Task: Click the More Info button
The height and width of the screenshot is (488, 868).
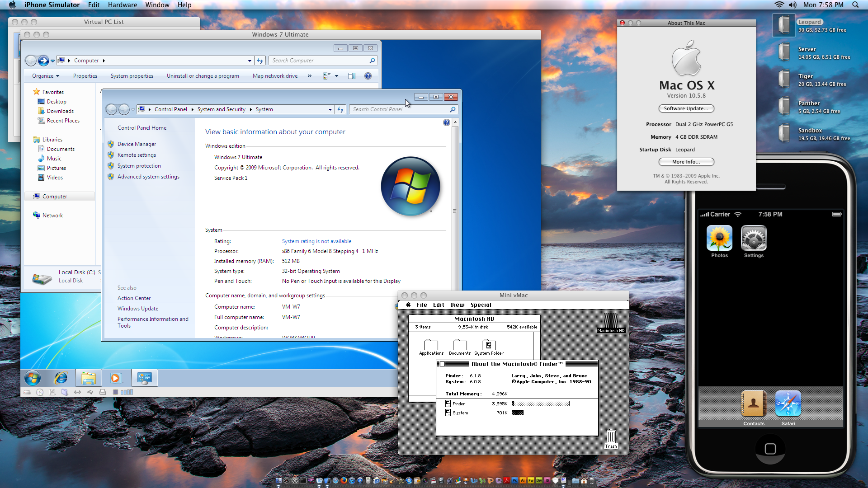Action: (686, 162)
